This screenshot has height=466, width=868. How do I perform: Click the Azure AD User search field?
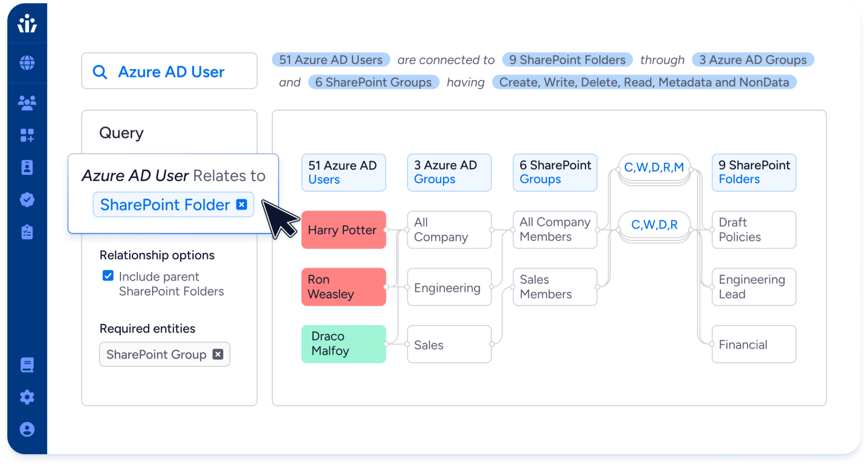point(169,71)
